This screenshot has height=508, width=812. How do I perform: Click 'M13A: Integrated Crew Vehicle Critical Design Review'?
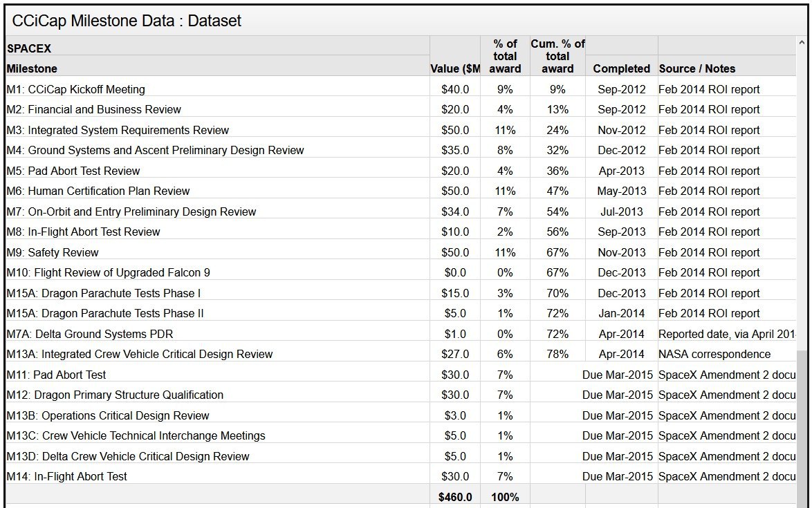(x=139, y=355)
